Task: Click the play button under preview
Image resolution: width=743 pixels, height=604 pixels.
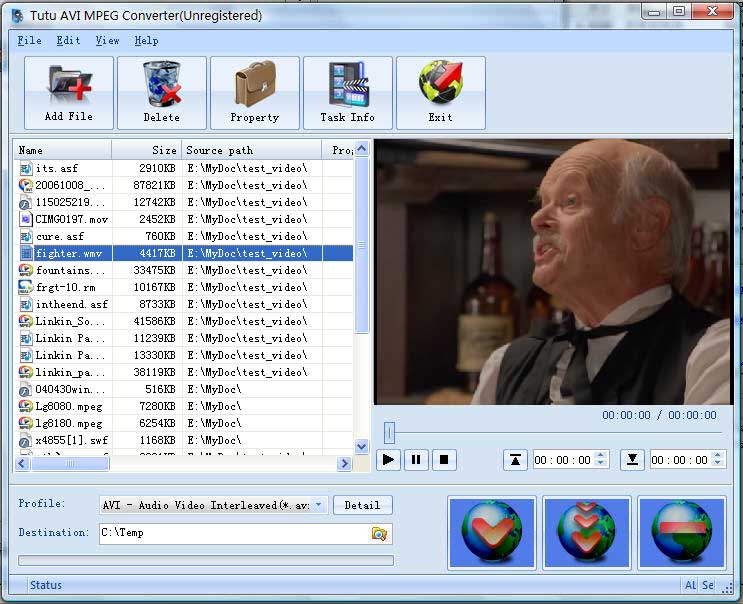Action: [x=388, y=460]
